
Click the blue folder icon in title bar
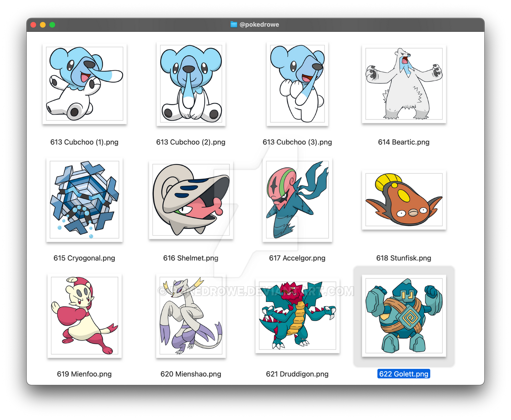234,24
